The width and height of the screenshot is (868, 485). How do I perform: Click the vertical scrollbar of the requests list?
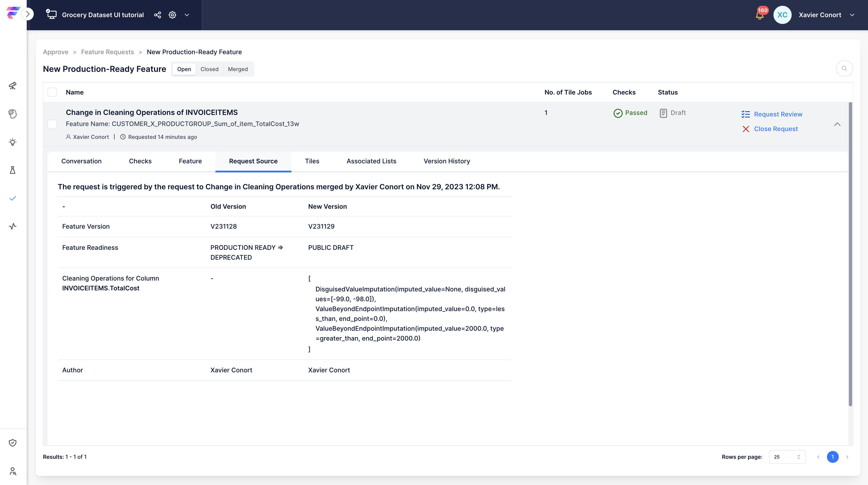850,254
